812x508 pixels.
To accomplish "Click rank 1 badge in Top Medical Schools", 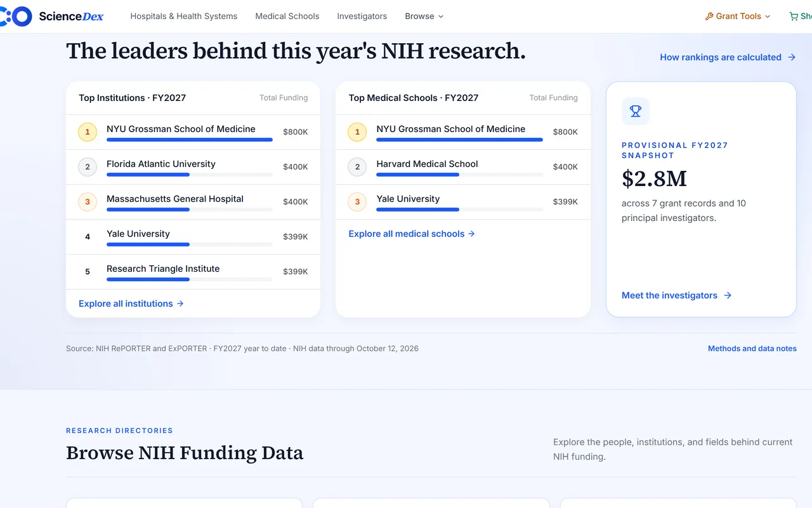I will [x=357, y=132].
